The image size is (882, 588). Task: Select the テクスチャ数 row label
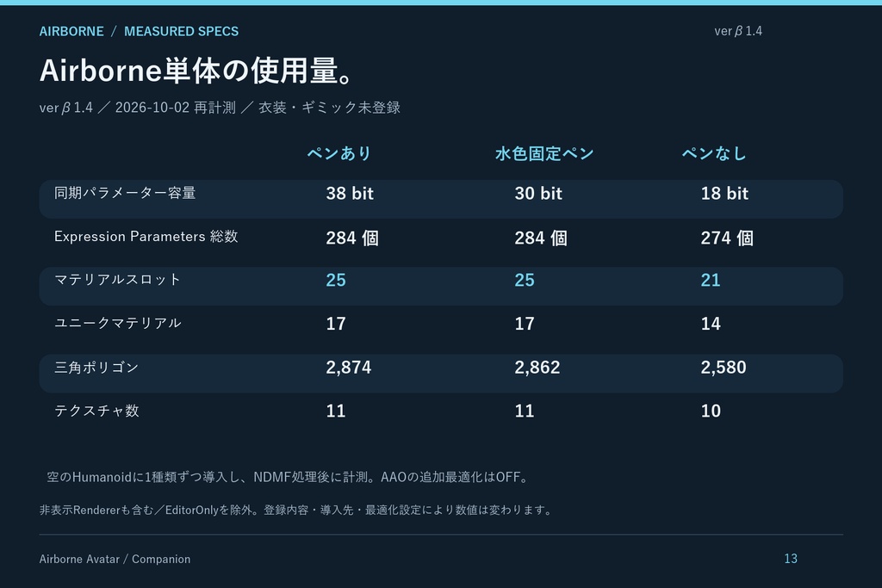(x=96, y=411)
